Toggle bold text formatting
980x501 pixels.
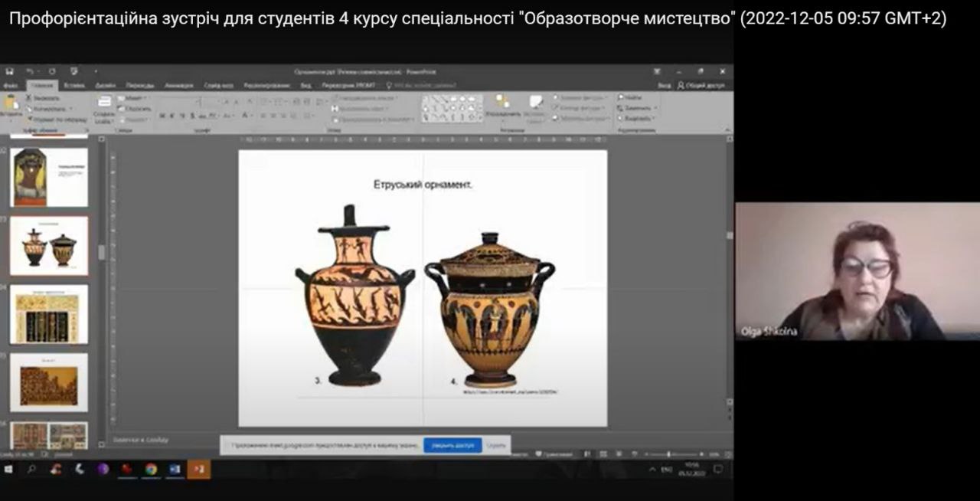click(x=162, y=116)
